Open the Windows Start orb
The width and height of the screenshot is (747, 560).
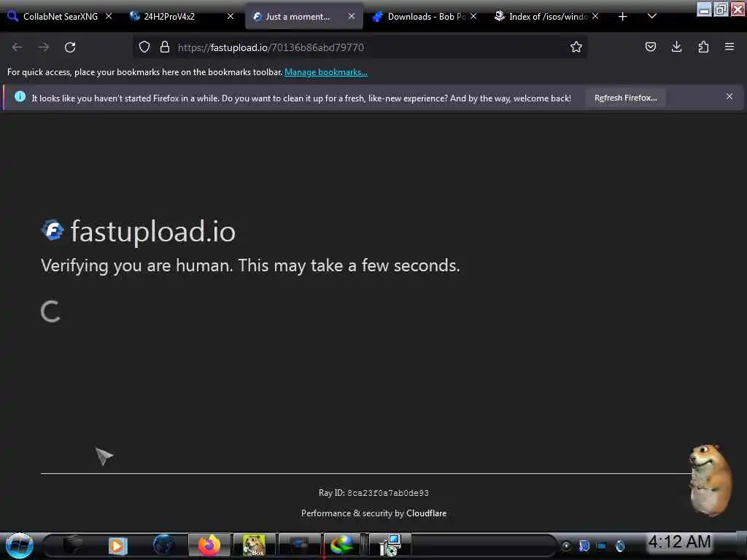point(19,545)
